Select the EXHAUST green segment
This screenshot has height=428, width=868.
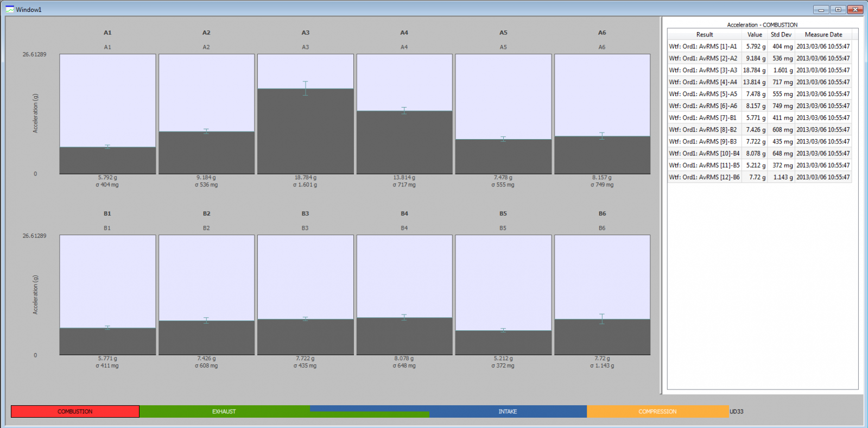coord(224,412)
